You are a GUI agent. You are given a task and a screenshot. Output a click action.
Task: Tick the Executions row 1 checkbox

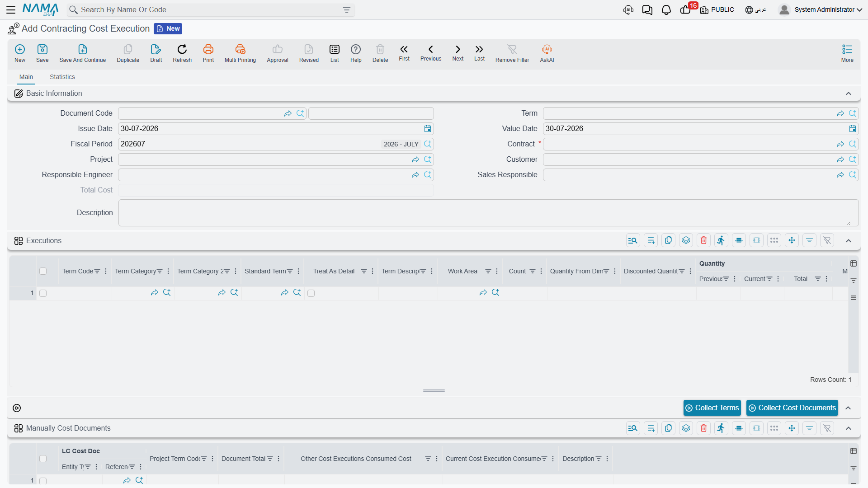tap(43, 293)
